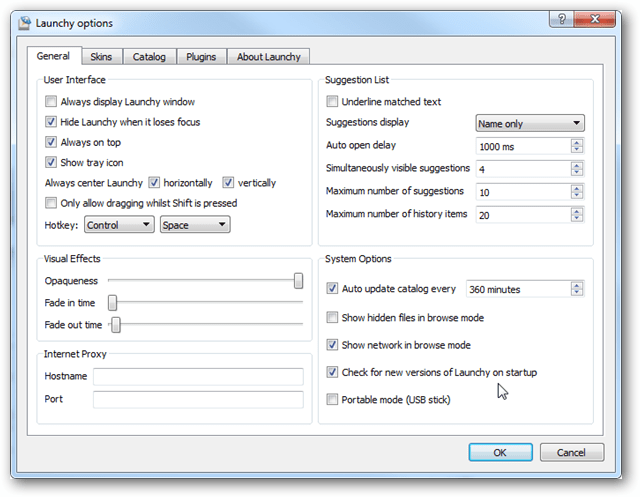Viewport: 640px width, 497px height.
Task: Decrease Simultaneously visible suggestions value
Action: click(x=577, y=173)
